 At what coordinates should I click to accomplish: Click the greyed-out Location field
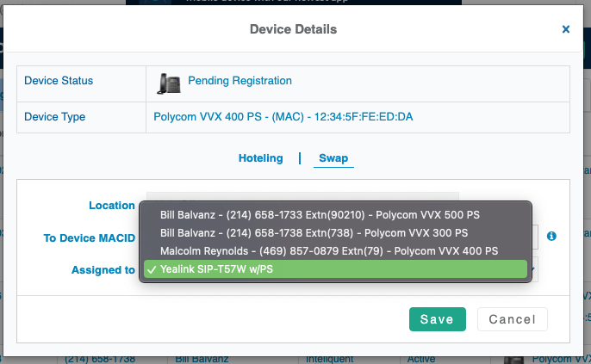coord(302,197)
